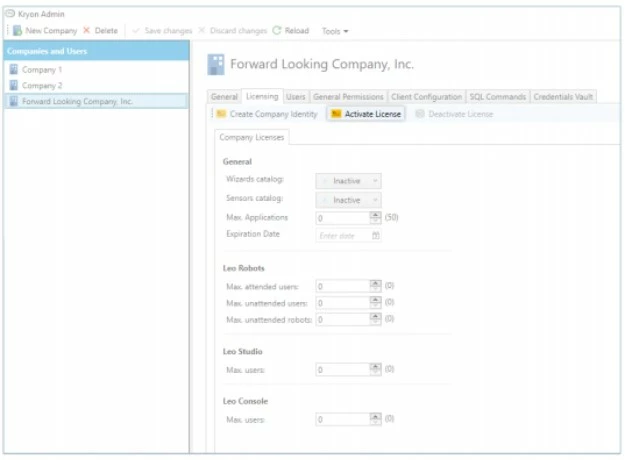Open the General Permissions tab
This screenshot has height=460, width=626.
(348, 97)
